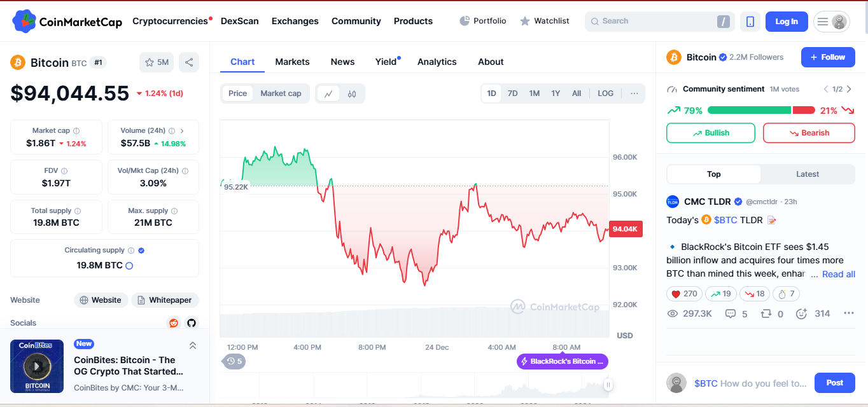The height and width of the screenshot is (407, 868).
Task: Open the chart more options ellipsis
Action: (634, 93)
